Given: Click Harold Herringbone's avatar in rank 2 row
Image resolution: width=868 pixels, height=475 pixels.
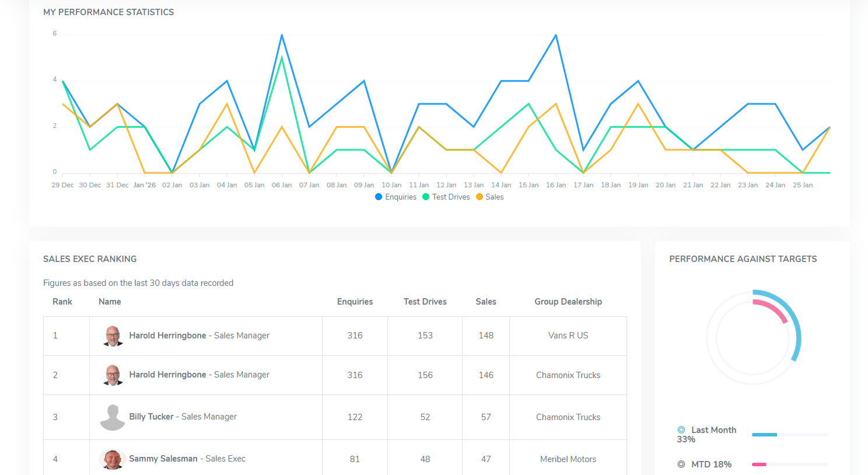Looking at the screenshot, I should pos(113,375).
